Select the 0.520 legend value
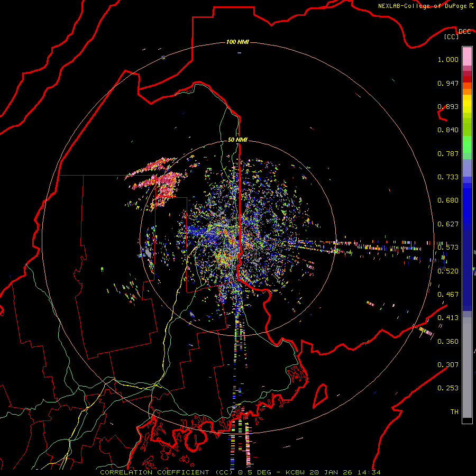The height and width of the screenshot is (476, 476). tap(448, 271)
